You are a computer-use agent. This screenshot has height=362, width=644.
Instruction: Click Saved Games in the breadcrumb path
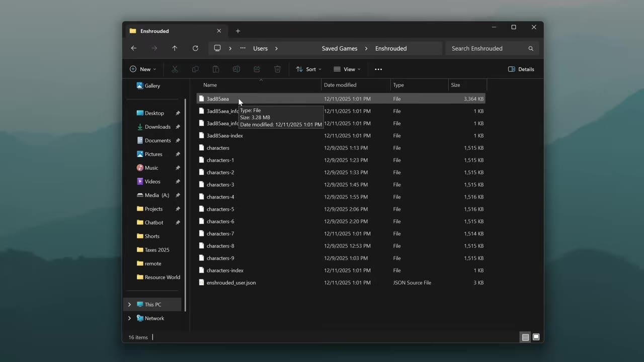[340, 49]
